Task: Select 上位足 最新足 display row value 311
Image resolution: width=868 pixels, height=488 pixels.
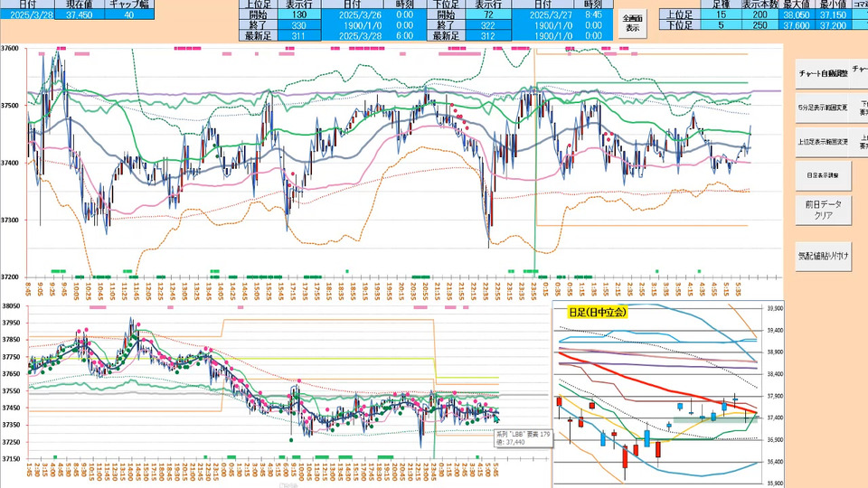Action: pos(299,36)
